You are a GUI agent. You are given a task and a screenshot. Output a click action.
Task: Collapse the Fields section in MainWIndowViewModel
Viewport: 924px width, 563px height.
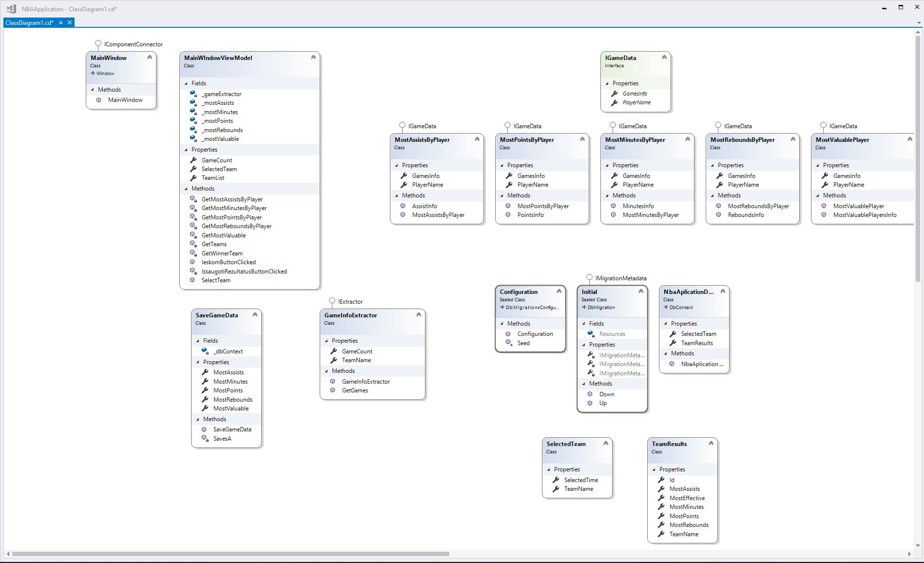click(186, 83)
